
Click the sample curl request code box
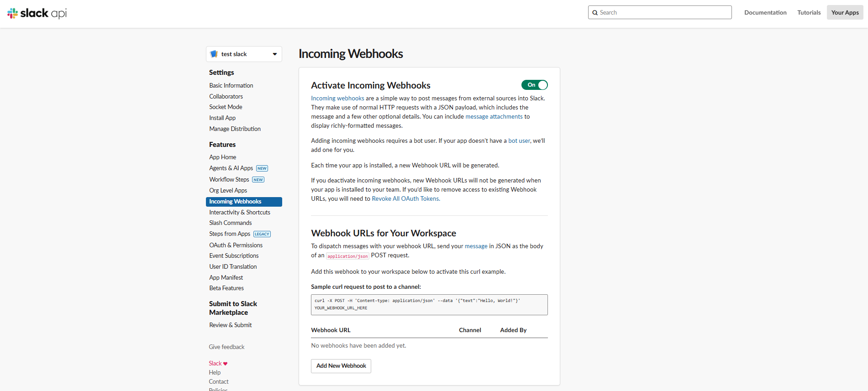pyautogui.click(x=429, y=305)
